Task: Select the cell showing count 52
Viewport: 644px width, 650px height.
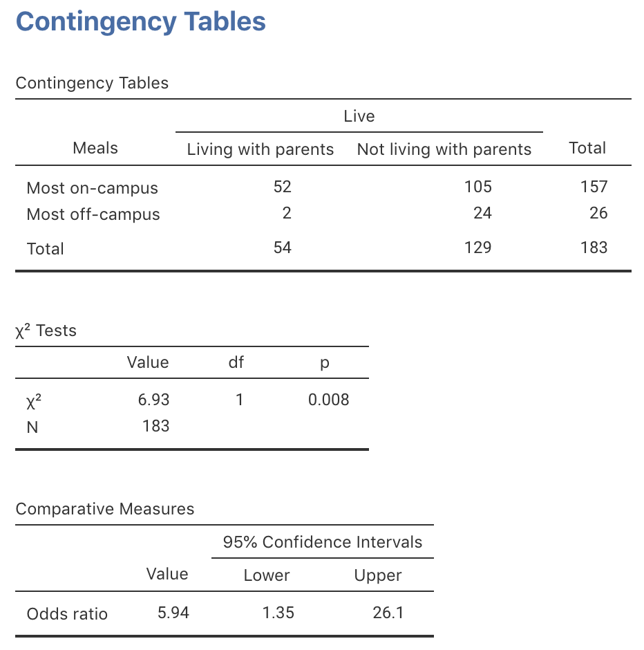Action: 282,187
